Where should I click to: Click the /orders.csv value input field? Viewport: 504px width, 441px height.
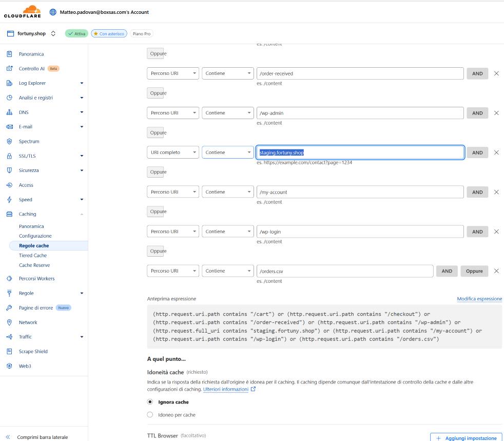click(344, 271)
